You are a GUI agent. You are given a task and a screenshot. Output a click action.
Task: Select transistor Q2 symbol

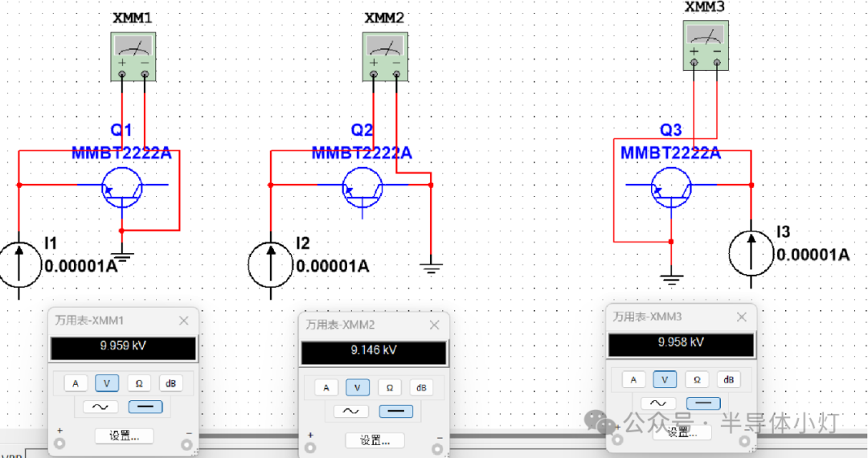(362, 188)
